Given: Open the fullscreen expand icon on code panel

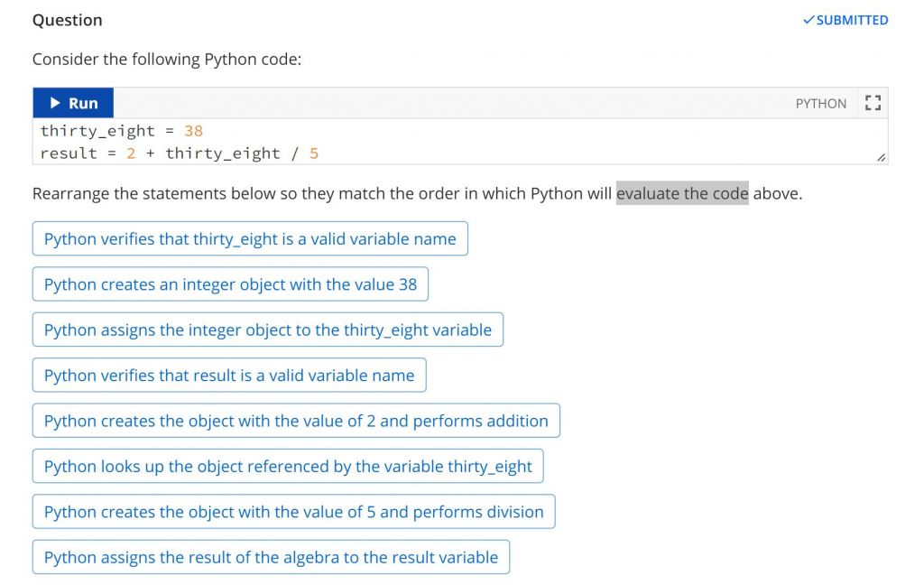Looking at the screenshot, I should [x=872, y=102].
